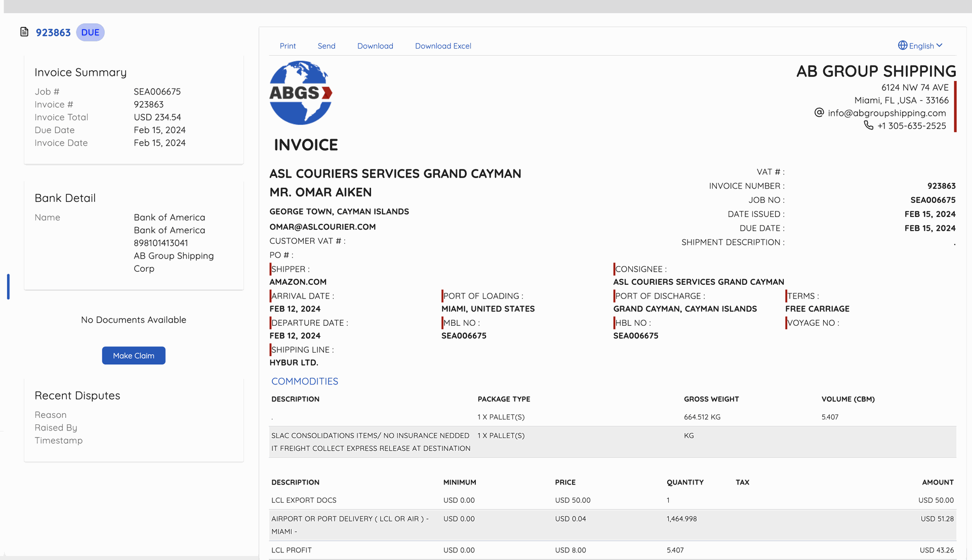Click the email icon beside info@abgroupshipping.com

coord(818,113)
